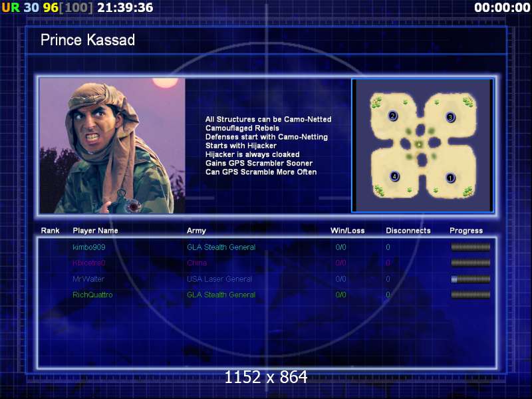Click the map preview thumbnail
This screenshot has height=399, width=532.
point(422,145)
